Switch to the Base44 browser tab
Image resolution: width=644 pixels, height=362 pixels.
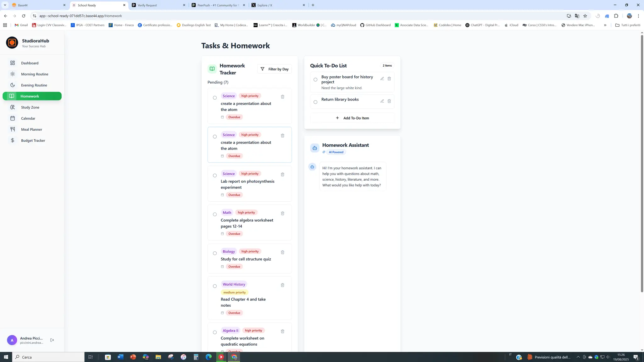(x=38, y=5)
